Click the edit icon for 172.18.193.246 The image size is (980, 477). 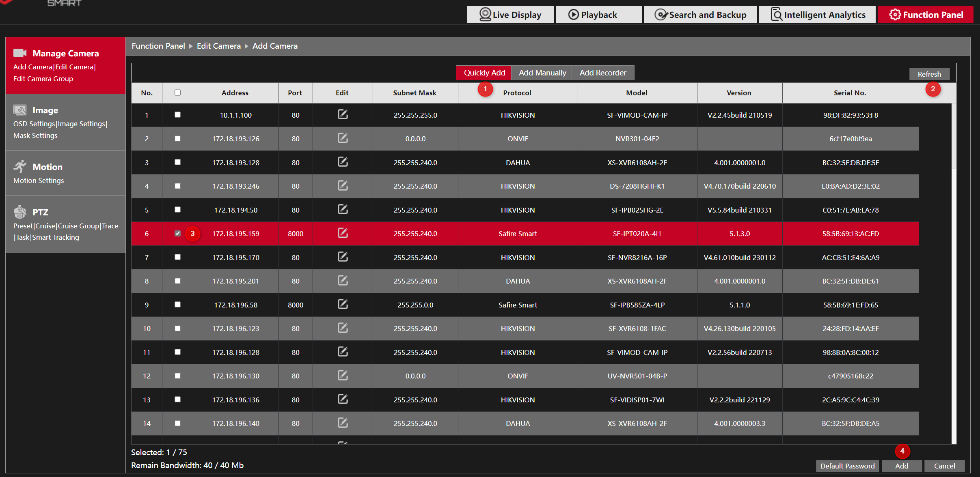coord(343,186)
